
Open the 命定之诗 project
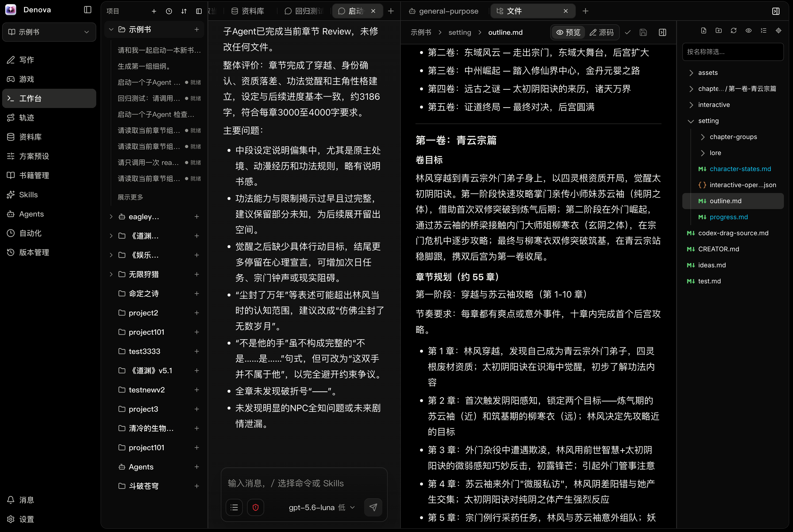(x=144, y=294)
